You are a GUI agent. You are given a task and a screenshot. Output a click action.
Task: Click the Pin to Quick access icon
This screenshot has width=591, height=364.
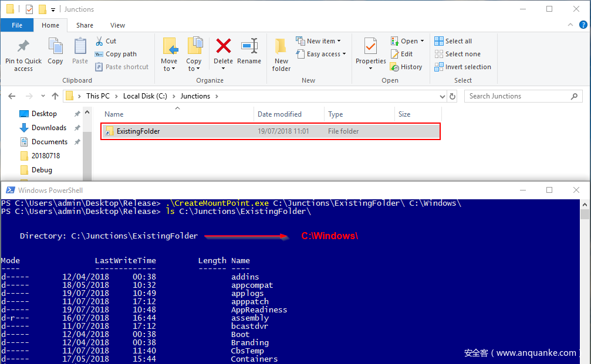click(x=23, y=47)
